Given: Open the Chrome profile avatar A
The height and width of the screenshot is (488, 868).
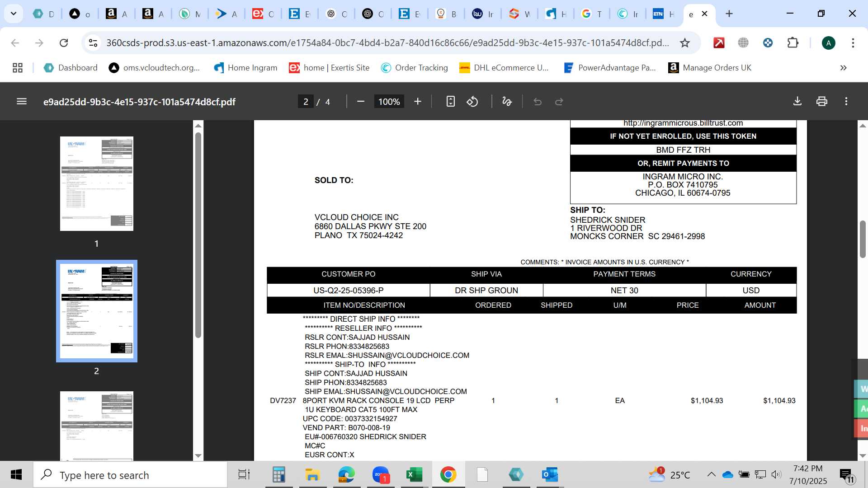Looking at the screenshot, I should [x=828, y=43].
